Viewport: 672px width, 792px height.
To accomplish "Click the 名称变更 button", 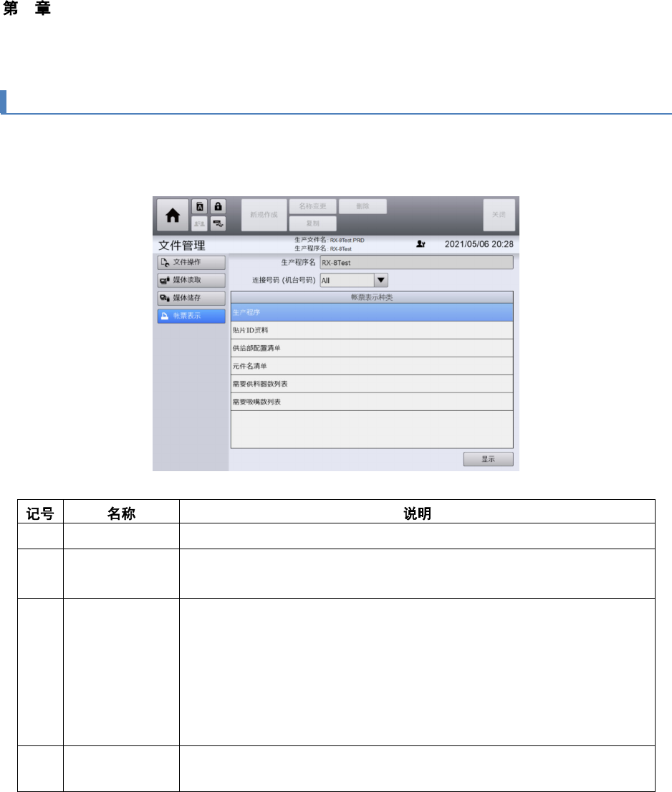I will pyautogui.click(x=312, y=206).
